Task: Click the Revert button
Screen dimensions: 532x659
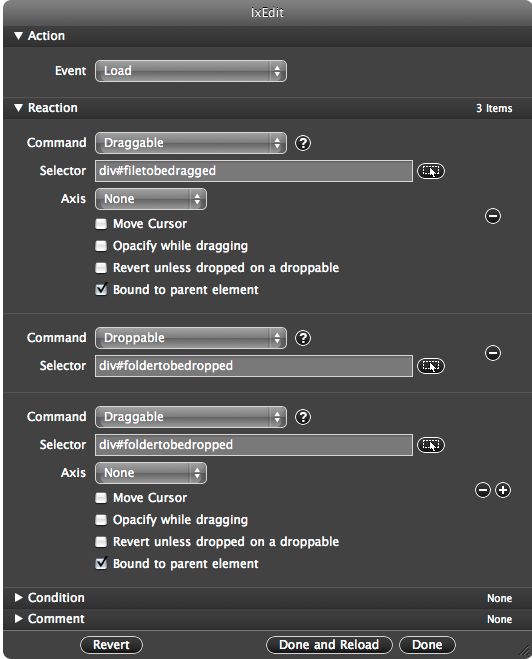Action: [x=111, y=645]
